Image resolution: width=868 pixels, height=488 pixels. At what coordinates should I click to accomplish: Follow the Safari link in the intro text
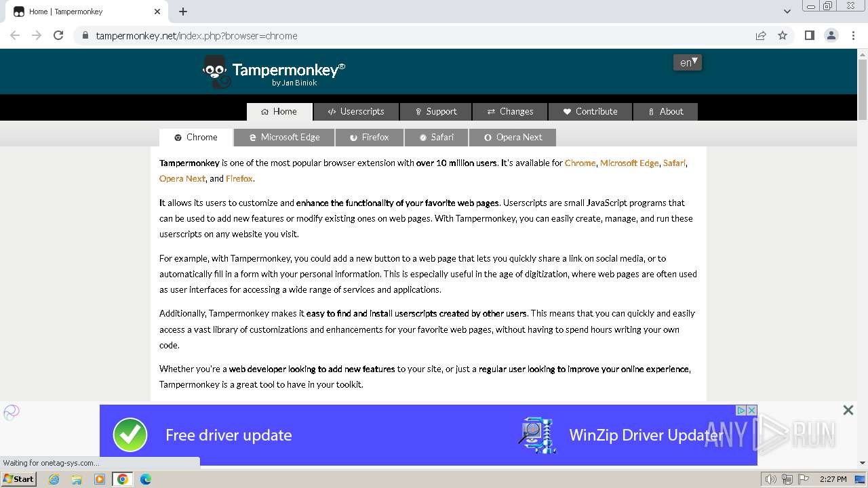tap(674, 163)
